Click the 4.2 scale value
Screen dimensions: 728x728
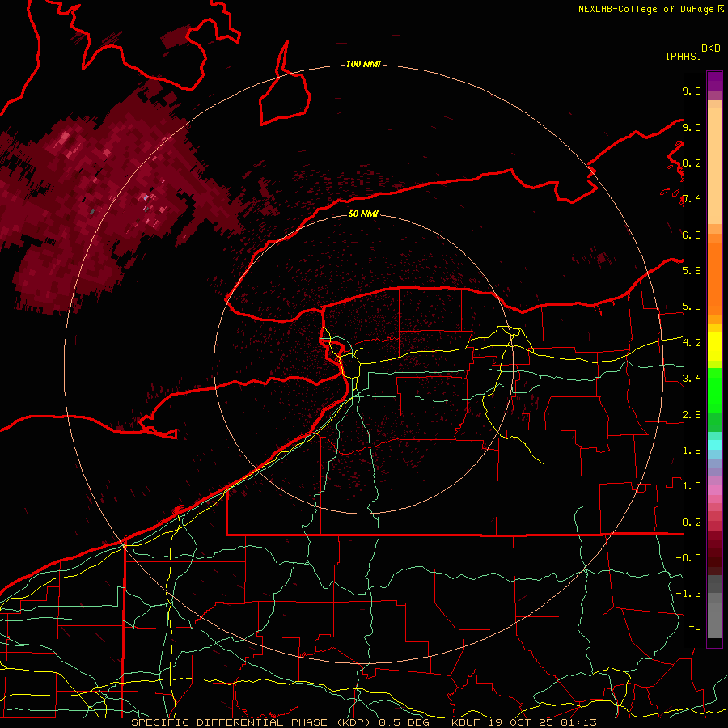[x=692, y=342]
